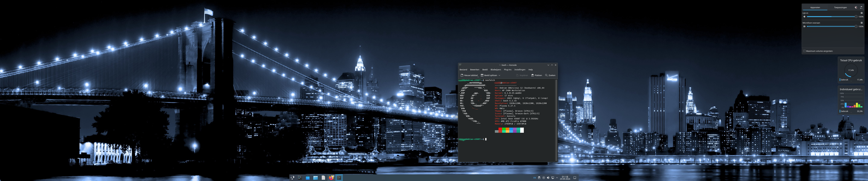
Task: Expand hidden system tray icons arrow
Action: pos(557,178)
